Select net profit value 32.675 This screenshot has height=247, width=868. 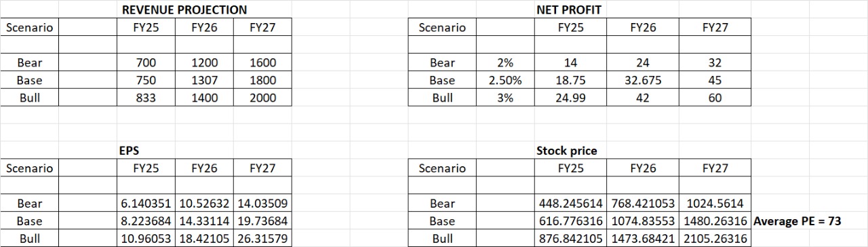pos(643,80)
